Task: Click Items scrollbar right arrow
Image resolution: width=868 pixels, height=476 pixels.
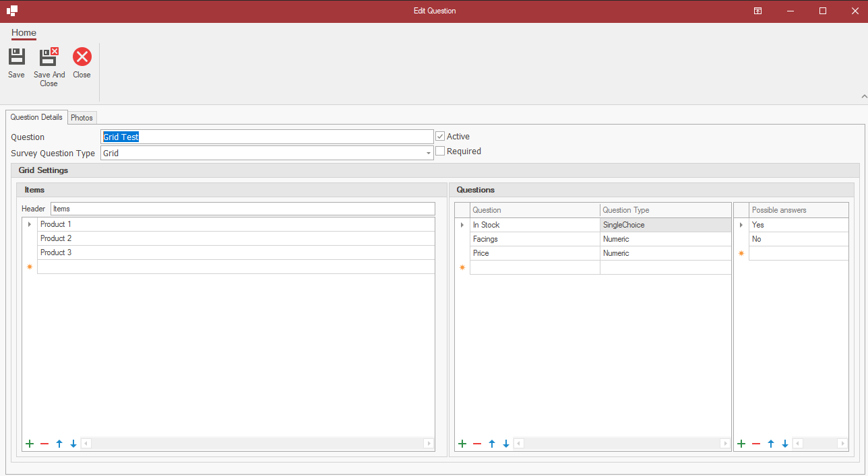Action: 429,444
